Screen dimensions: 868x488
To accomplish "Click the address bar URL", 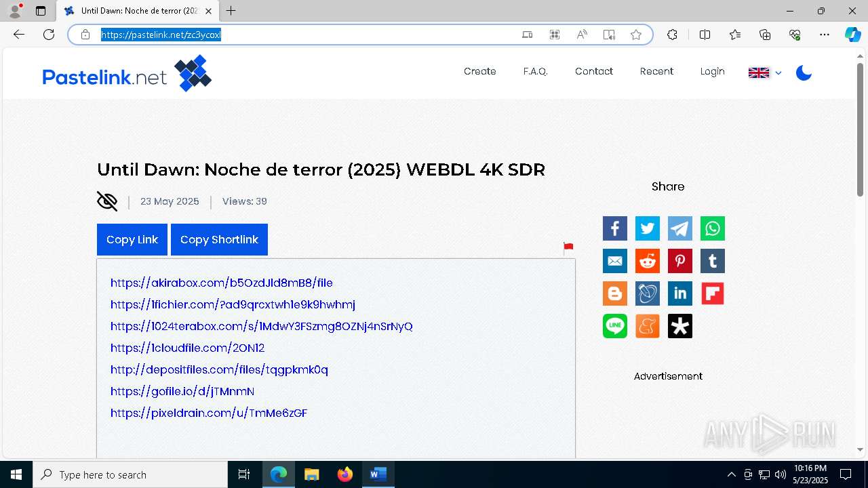I will 161,35.
